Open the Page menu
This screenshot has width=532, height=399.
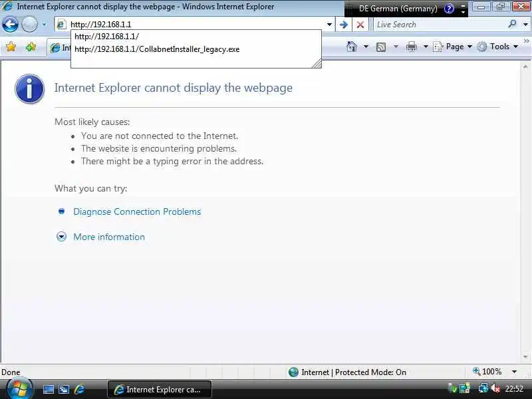pos(453,47)
